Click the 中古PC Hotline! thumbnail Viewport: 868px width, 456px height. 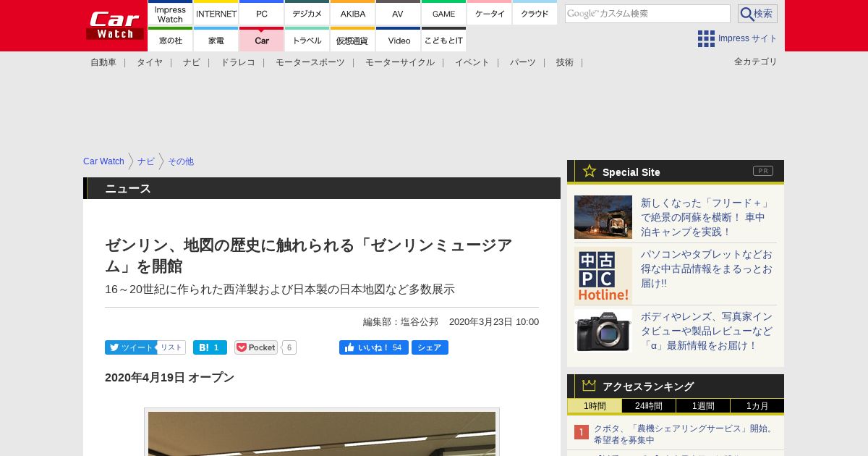click(x=603, y=276)
